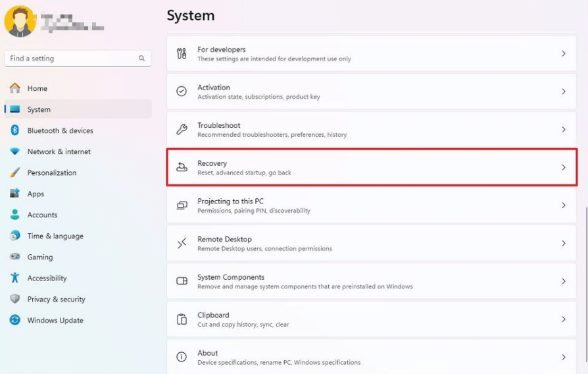
Task: Focus the Find a setting search box
Action: [71, 59]
